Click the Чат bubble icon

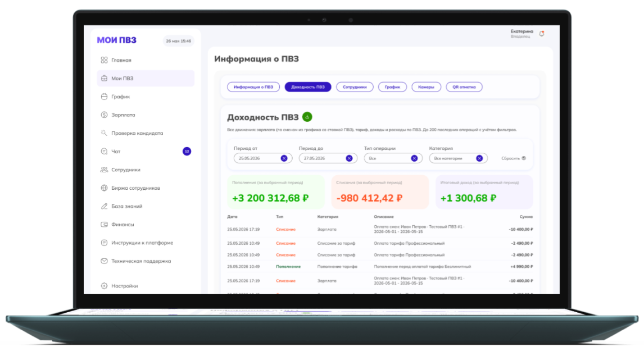105,151
